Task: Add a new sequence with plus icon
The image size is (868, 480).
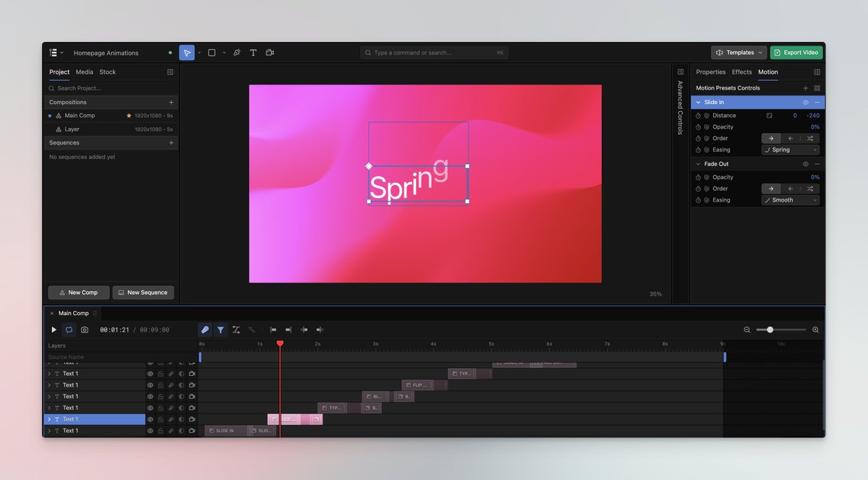Action: pos(171,143)
